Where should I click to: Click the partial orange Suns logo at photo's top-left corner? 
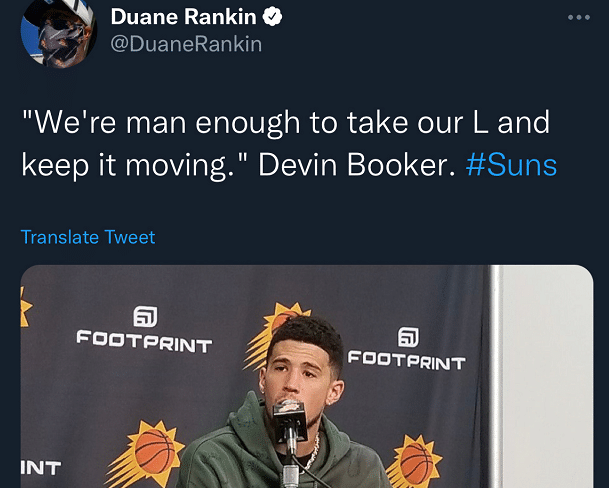tap(27, 306)
